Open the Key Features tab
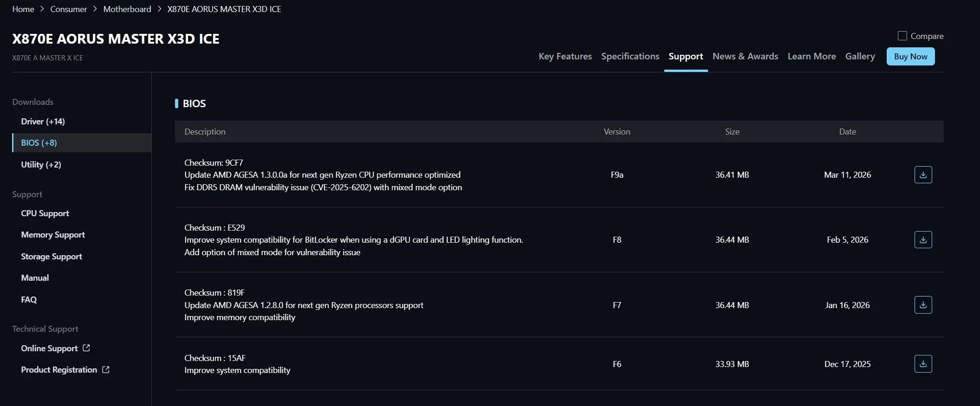Screen dimensions: 980x406 [x=565, y=56]
